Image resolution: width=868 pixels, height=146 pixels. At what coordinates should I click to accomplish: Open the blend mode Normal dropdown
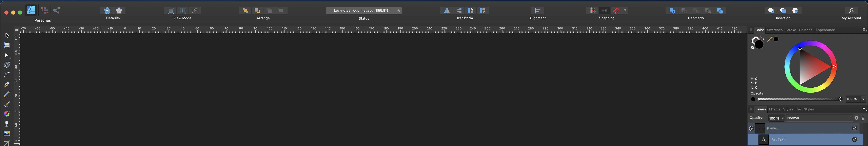[x=819, y=118]
